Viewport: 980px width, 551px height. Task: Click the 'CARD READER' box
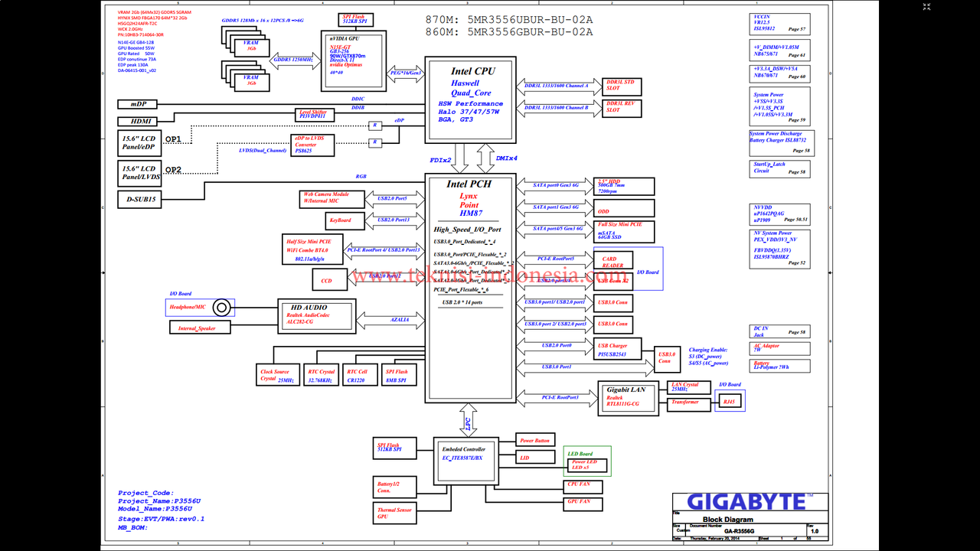click(615, 262)
